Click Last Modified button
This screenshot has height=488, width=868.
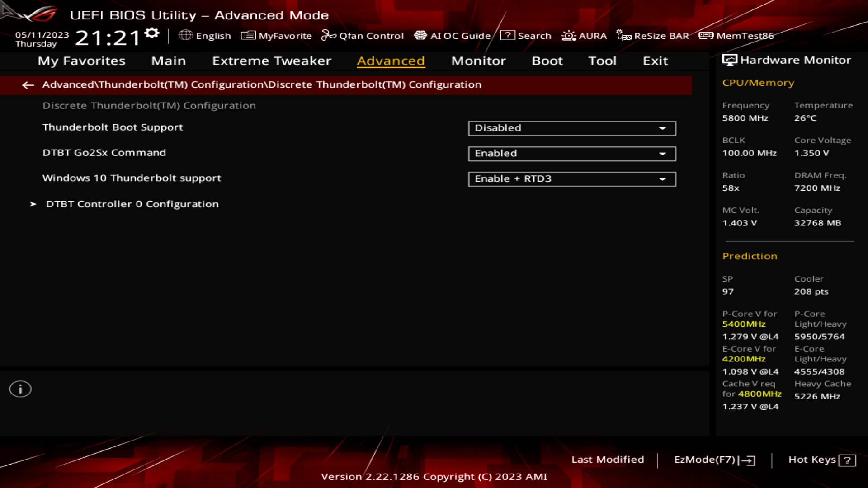608,460
